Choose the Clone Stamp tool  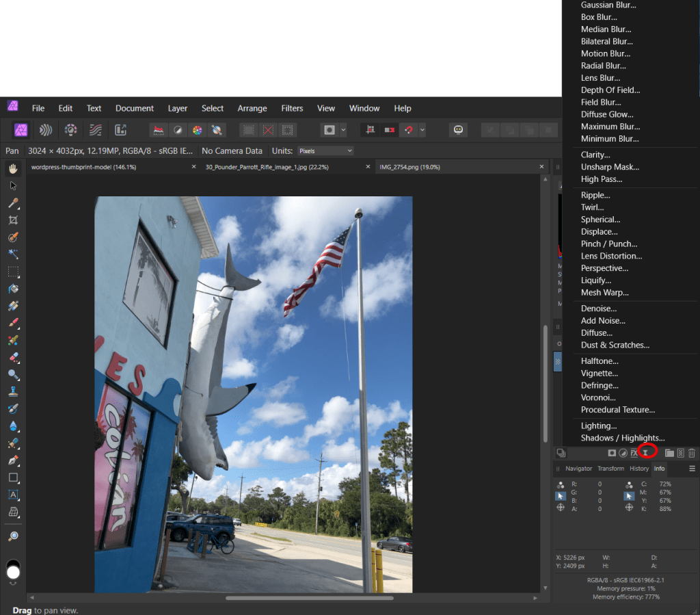(13, 392)
